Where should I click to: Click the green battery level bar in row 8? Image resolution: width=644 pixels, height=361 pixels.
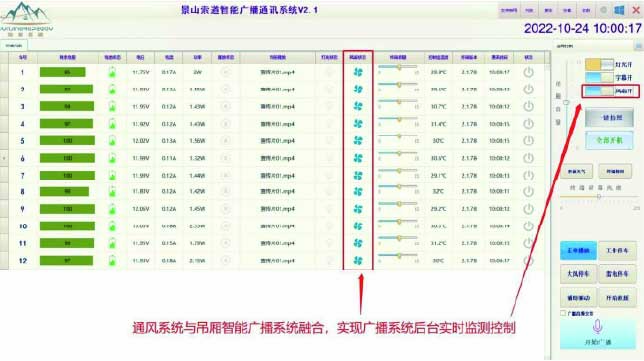point(64,191)
